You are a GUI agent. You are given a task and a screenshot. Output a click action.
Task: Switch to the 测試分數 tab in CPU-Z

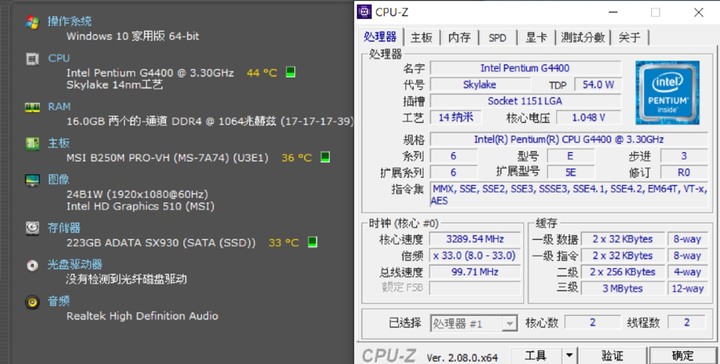coord(583,37)
